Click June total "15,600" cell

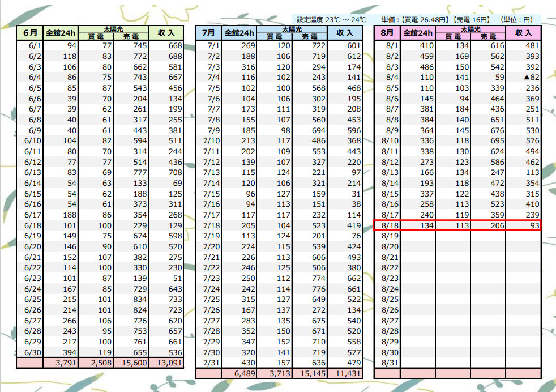pos(131,363)
